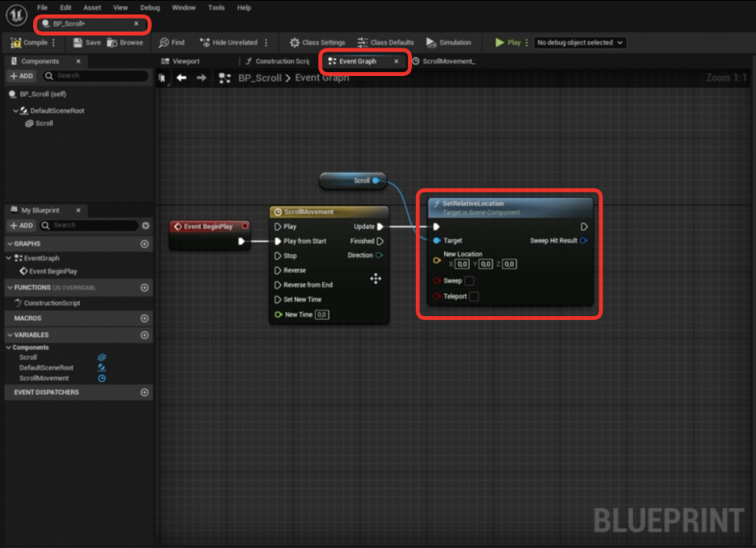The image size is (756, 548).
Task: Click BP_Scroll in the graph breadcrumb
Action: pyautogui.click(x=259, y=78)
